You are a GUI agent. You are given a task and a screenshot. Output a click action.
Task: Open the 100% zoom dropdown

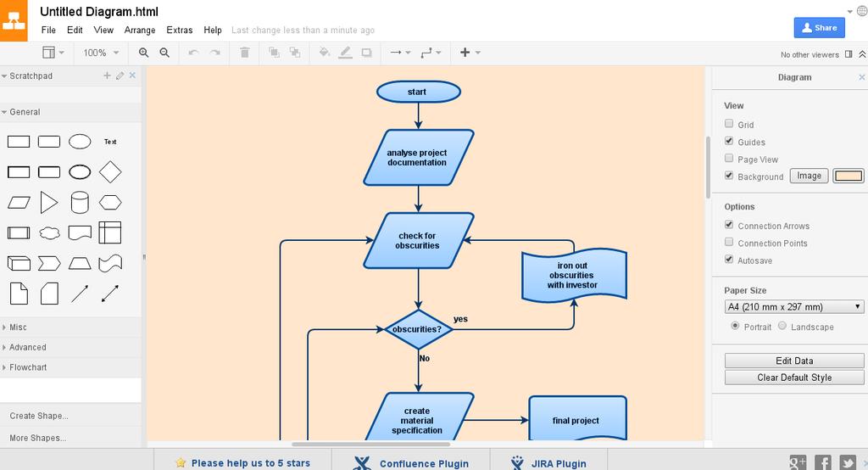pos(101,53)
